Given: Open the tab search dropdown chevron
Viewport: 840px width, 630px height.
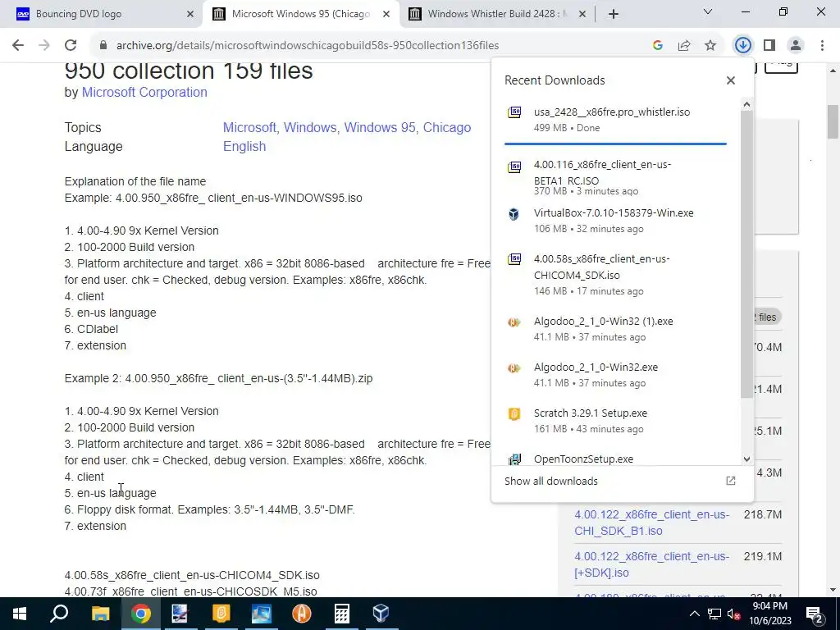Looking at the screenshot, I should [x=708, y=11].
